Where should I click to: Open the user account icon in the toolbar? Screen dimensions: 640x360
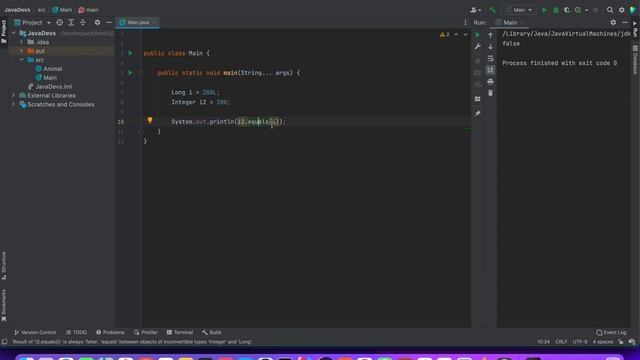click(x=473, y=10)
